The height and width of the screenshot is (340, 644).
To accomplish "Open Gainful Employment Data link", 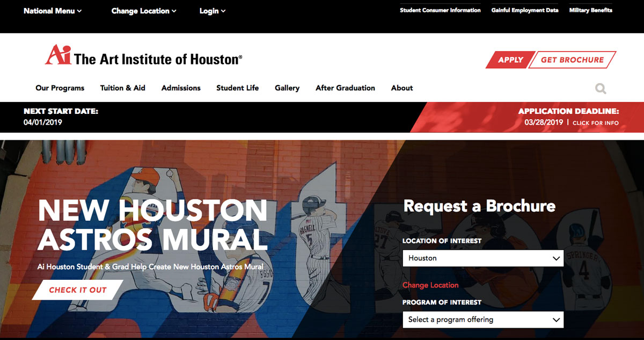I will tap(525, 10).
